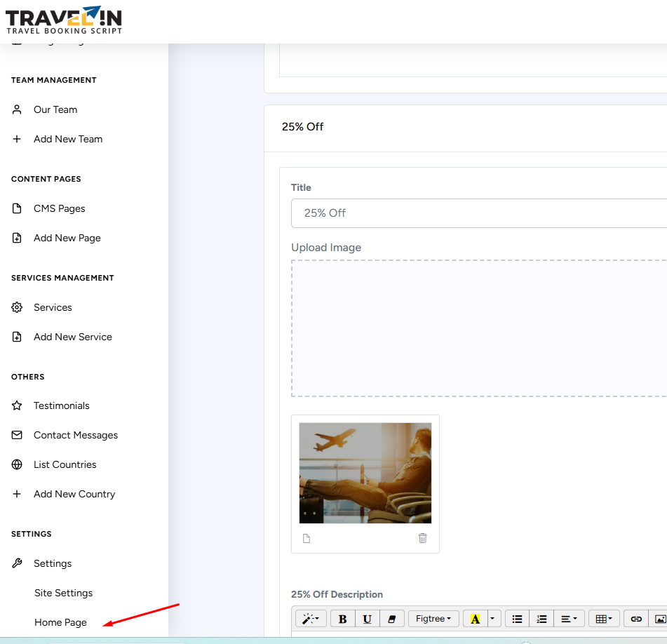Go to Contact Messages in the sidebar

(x=75, y=435)
